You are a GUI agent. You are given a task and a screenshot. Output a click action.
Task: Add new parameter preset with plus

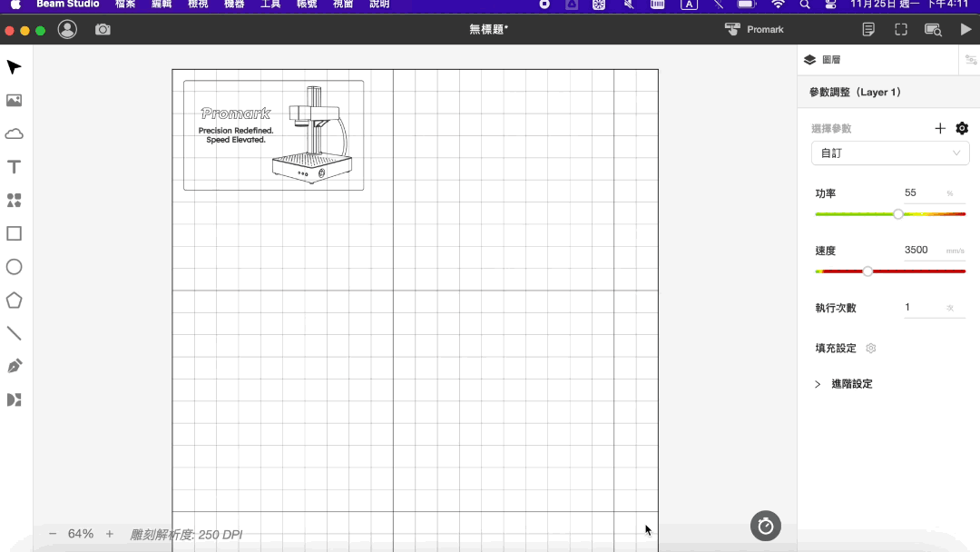click(940, 128)
